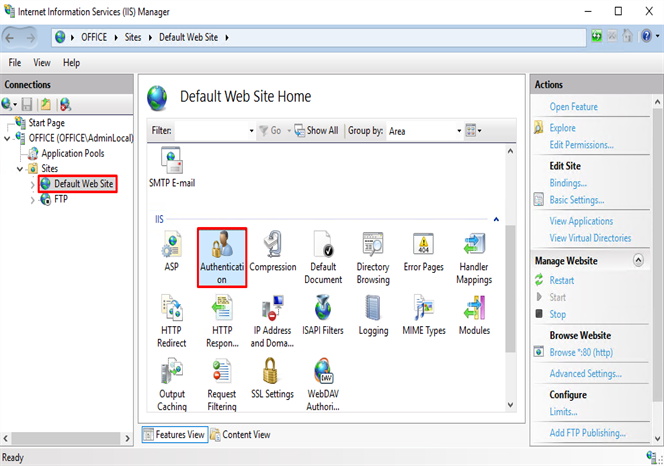This screenshot has height=466, width=664.
Task: Select Start Page in Connections tree
Action: click(x=47, y=123)
